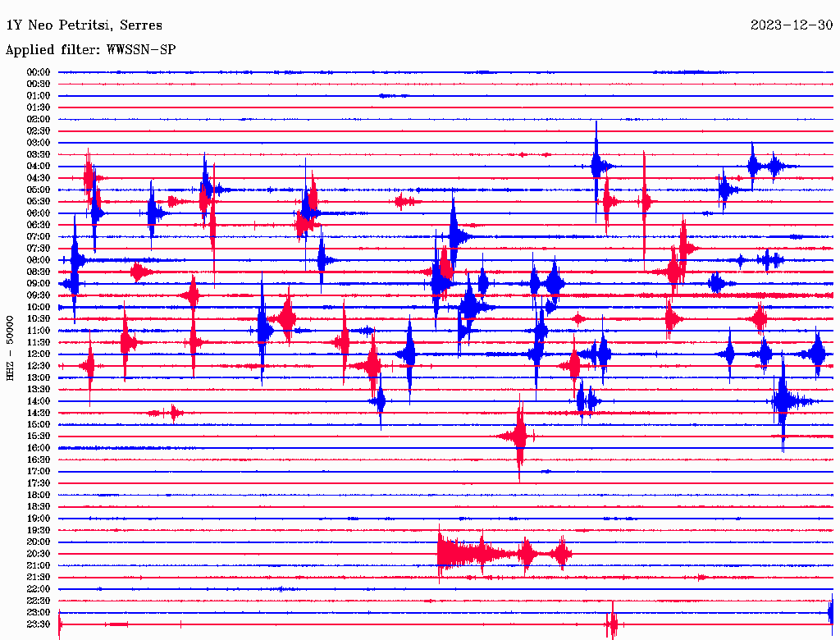Image resolution: width=840 pixels, height=640 pixels.
Task: Select the 02:00 time label
Action: pyautogui.click(x=39, y=119)
